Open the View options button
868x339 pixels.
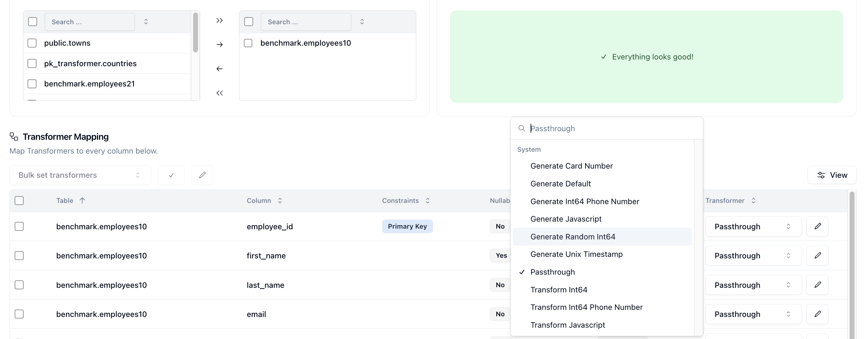click(x=832, y=175)
